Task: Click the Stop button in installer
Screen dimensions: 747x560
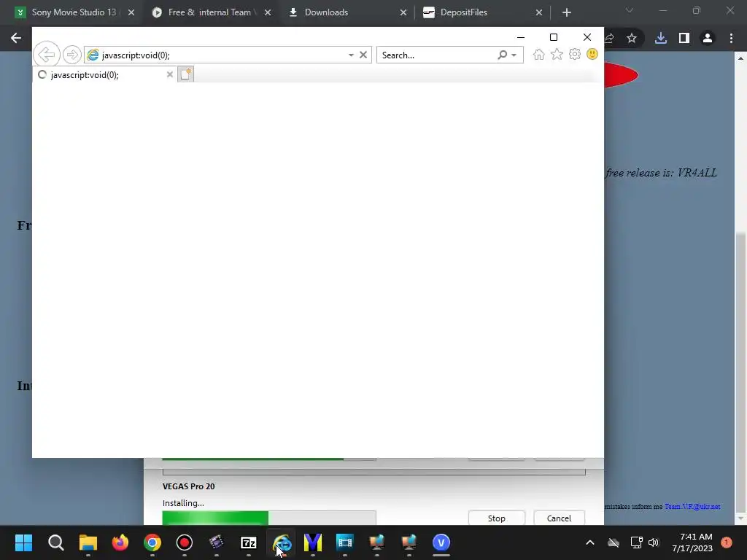Action: point(496,518)
